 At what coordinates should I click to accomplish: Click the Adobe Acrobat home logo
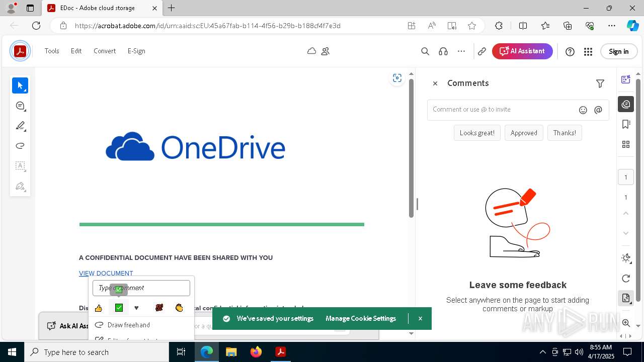20,51
